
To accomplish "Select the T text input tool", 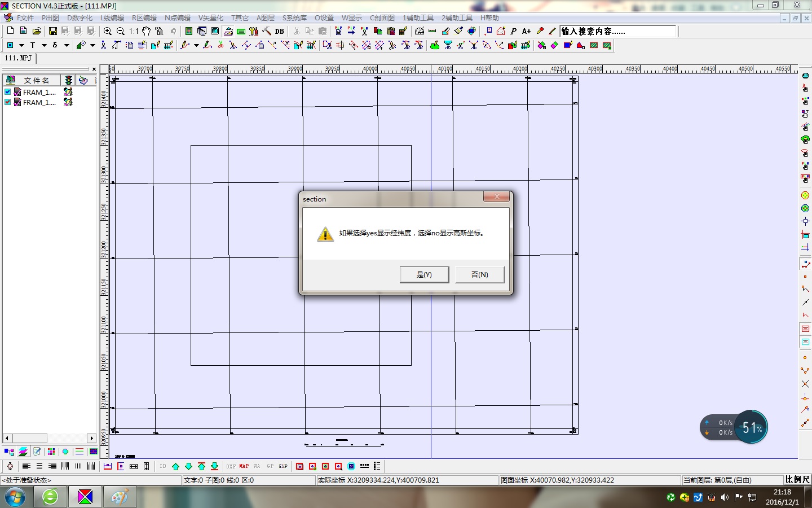I will click(33, 45).
